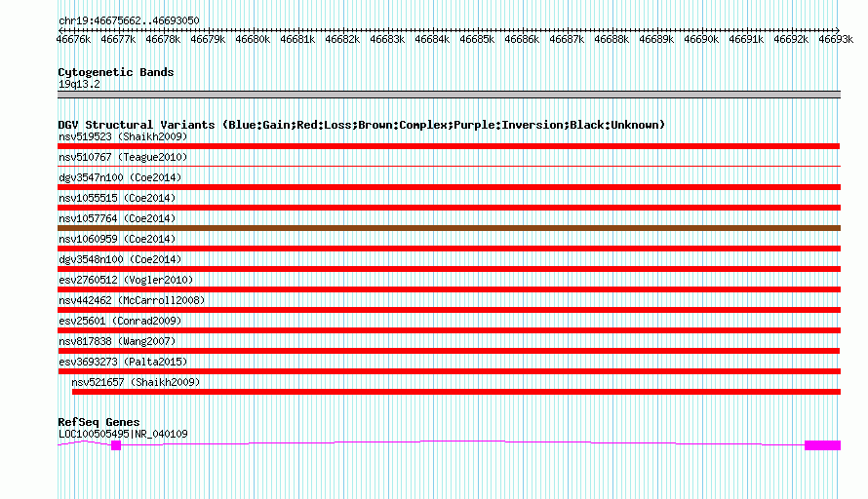The image size is (868, 499).
Task: Open the nsv510767 (Teague2010) variant label
Action: [x=123, y=157]
